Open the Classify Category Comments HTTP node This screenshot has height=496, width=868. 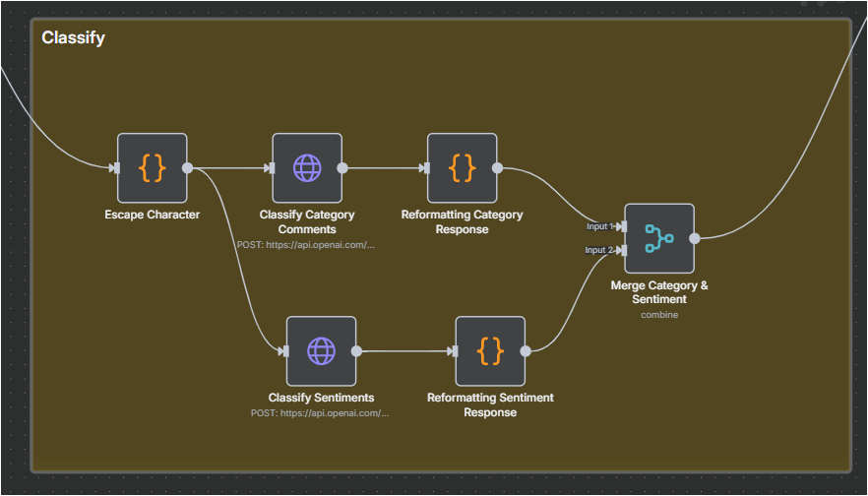307,167
